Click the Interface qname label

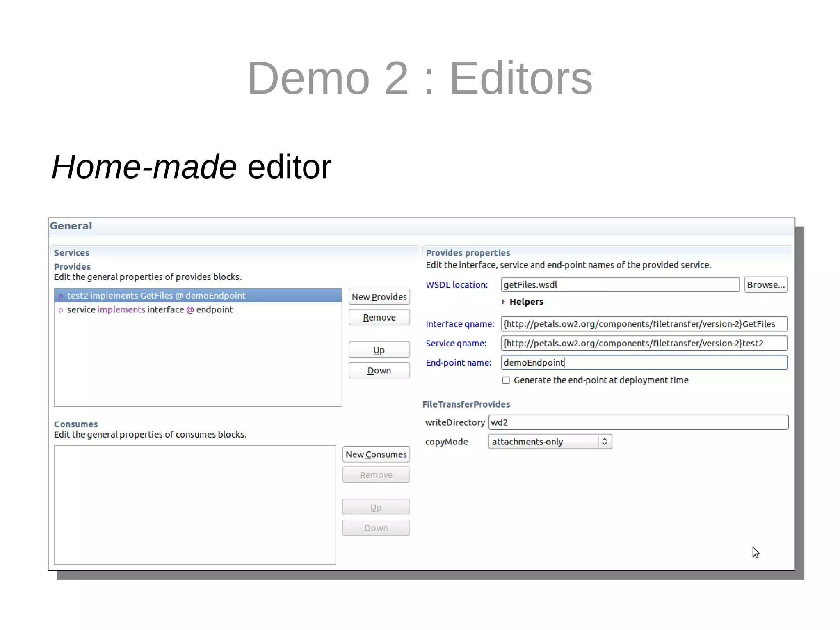[x=460, y=324]
